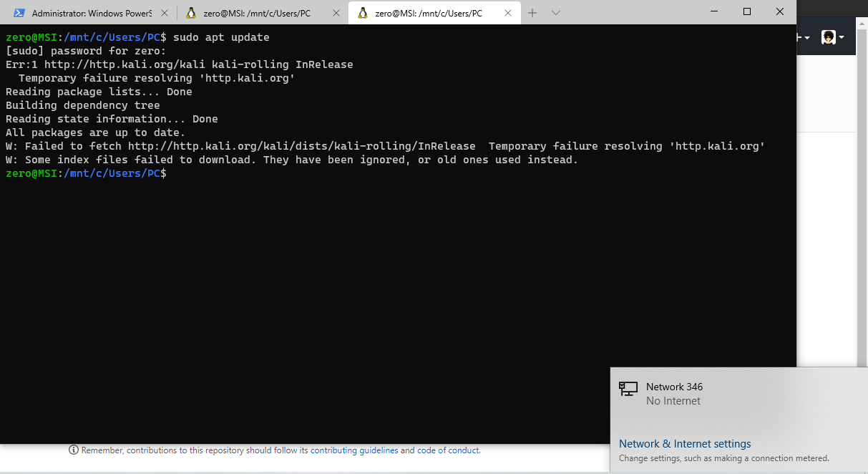Click the 'Reading package lists... Done' line
Image resolution: width=868 pixels, height=474 pixels.
point(99,92)
